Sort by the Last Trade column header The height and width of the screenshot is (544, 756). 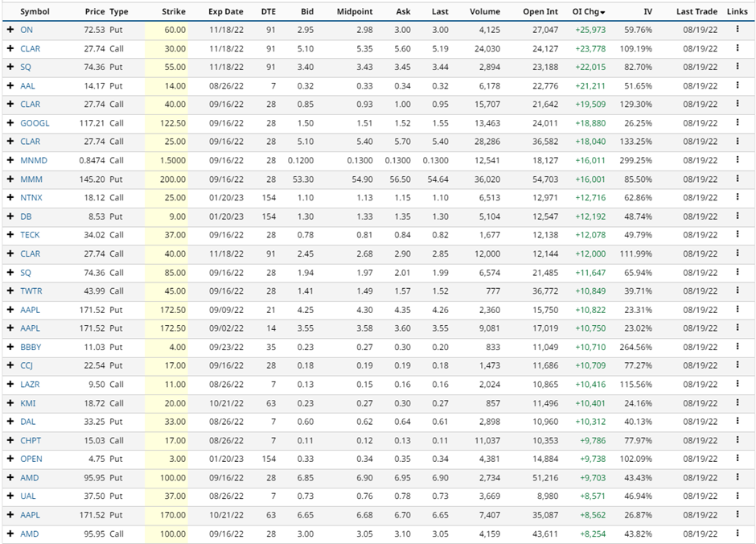696,11
